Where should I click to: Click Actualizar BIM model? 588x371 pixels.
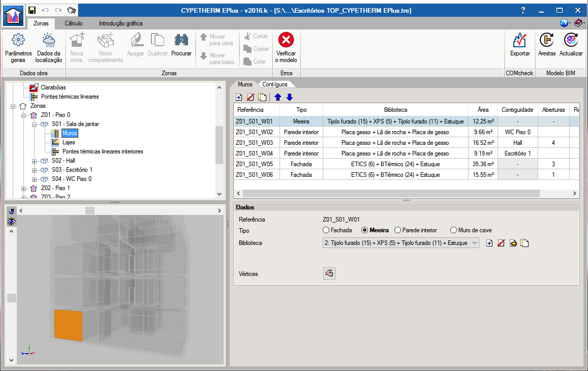coord(571,45)
